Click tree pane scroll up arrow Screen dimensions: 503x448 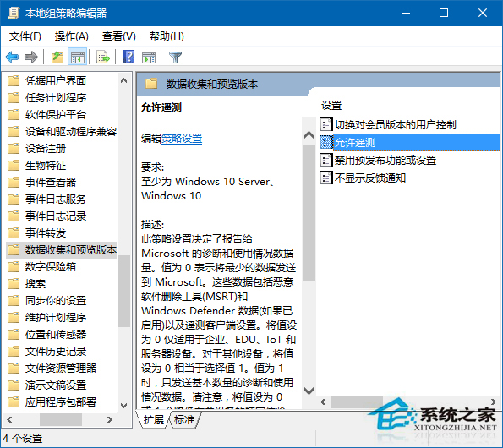[x=123, y=80]
